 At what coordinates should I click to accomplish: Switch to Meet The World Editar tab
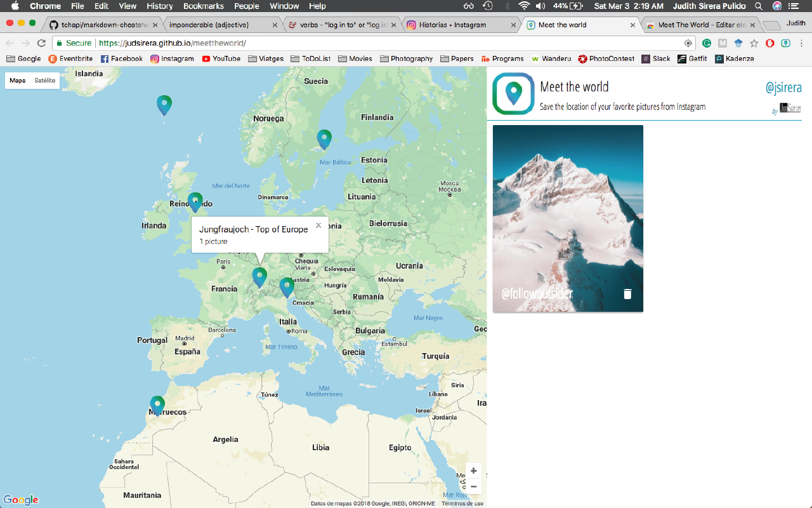tap(700, 25)
